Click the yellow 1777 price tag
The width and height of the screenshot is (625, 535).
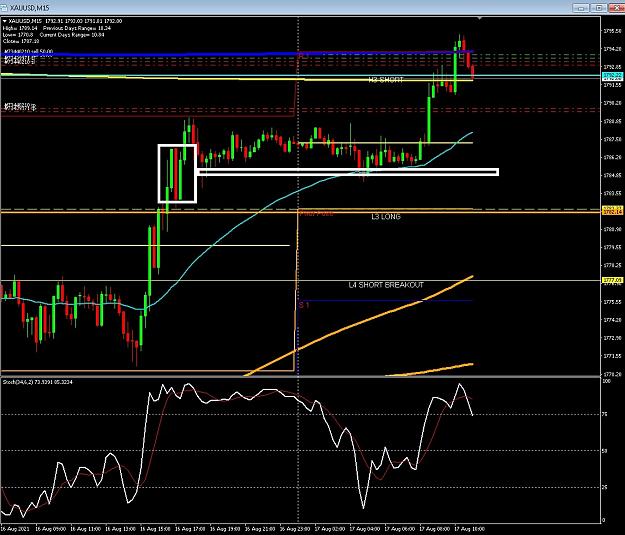click(612, 281)
